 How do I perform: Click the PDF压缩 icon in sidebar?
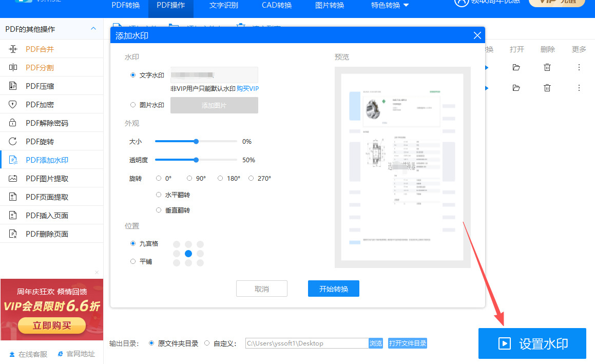click(x=13, y=86)
